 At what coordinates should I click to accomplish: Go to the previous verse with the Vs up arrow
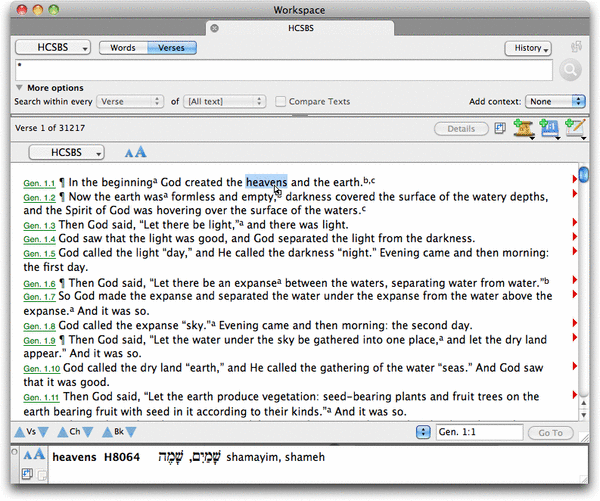click(x=20, y=432)
